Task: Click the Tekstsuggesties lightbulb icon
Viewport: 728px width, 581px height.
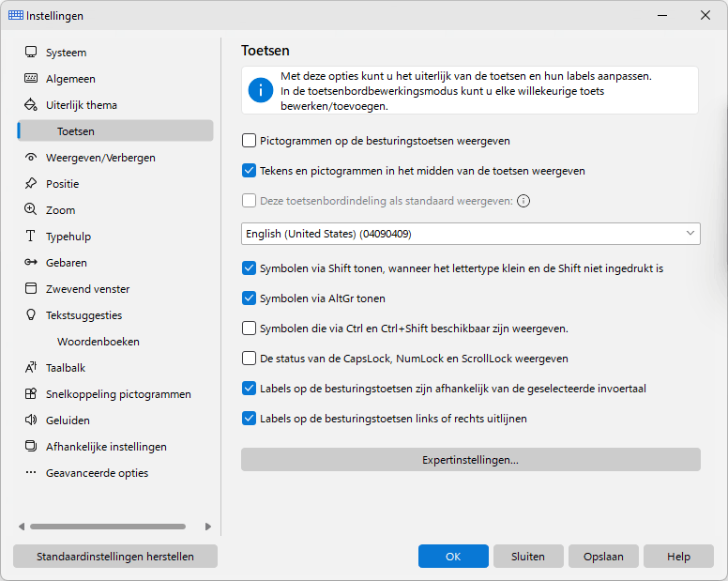Action: click(31, 314)
